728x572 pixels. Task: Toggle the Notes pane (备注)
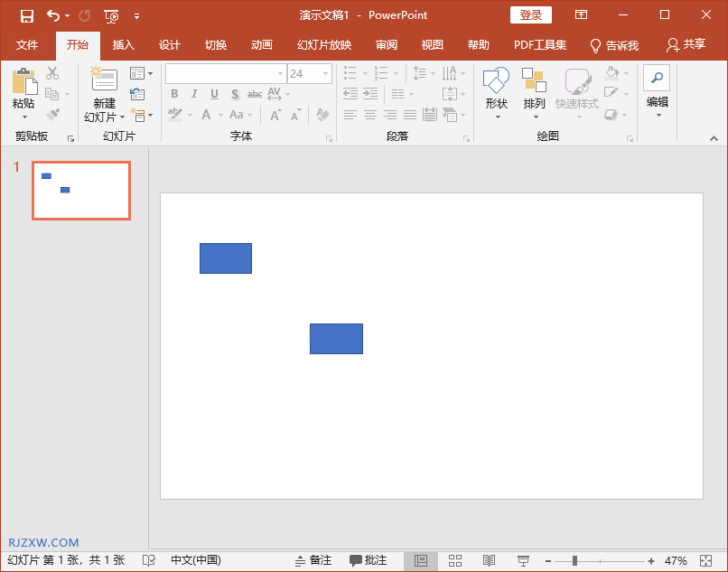pos(313,561)
